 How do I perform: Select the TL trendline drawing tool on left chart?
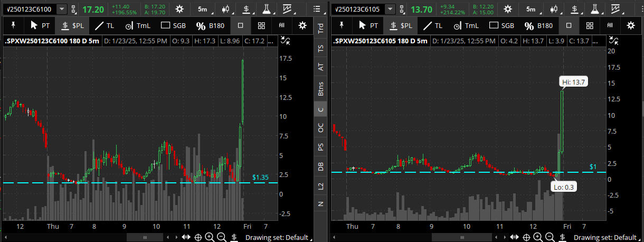[105, 25]
